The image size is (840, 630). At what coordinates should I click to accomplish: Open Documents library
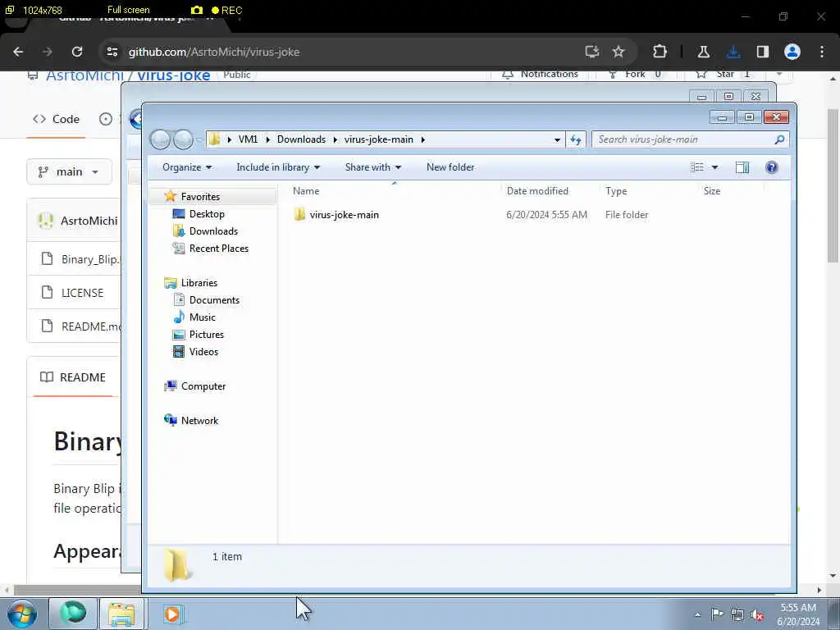click(214, 300)
